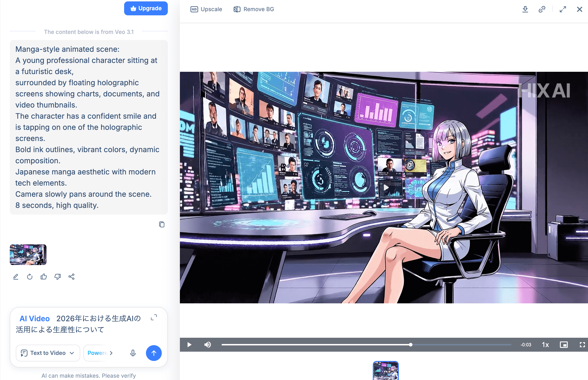Viewport: 588px width, 380px height.
Task: Share the generated video
Action: [72, 277]
